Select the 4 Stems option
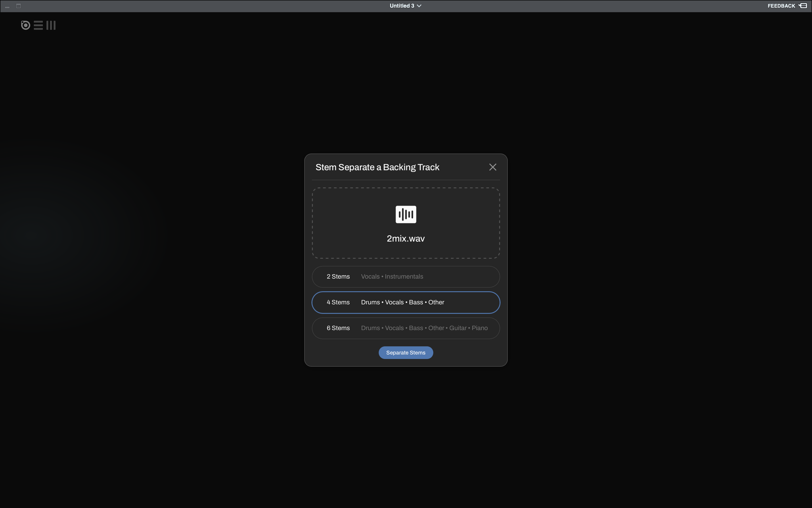The height and width of the screenshot is (508, 812). pyautogui.click(x=406, y=302)
